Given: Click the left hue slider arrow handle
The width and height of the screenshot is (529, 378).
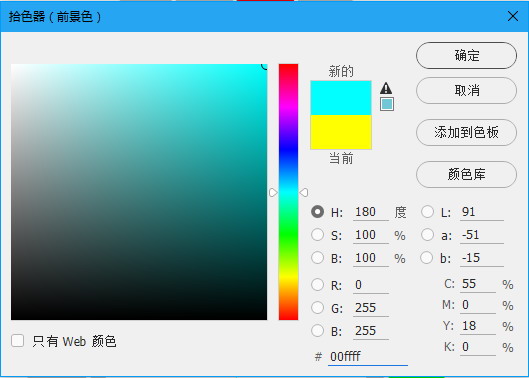Looking at the screenshot, I should click(273, 192).
